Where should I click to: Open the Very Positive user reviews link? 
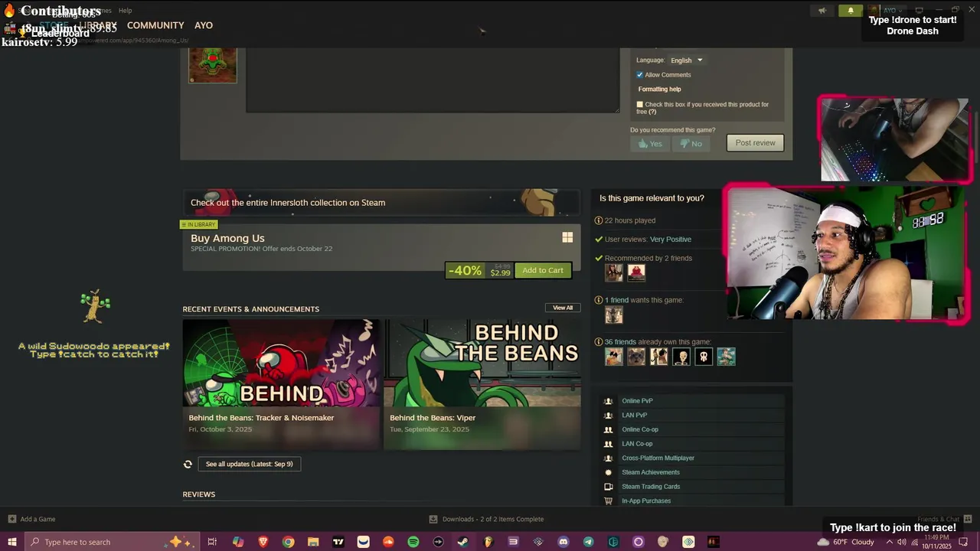671,240
